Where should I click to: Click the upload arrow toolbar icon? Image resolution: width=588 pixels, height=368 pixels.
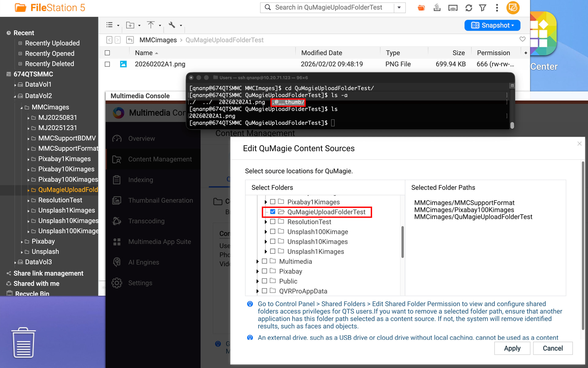[151, 25]
